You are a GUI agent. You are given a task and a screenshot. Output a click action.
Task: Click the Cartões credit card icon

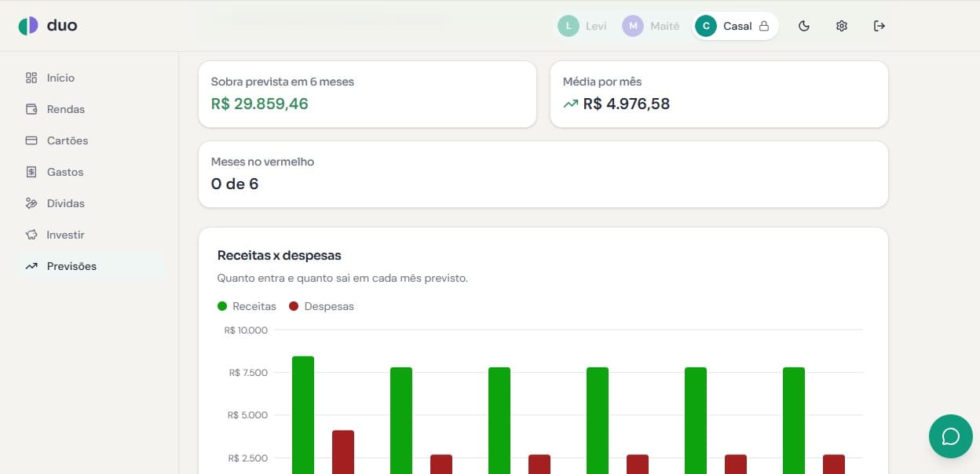coord(31,140)
